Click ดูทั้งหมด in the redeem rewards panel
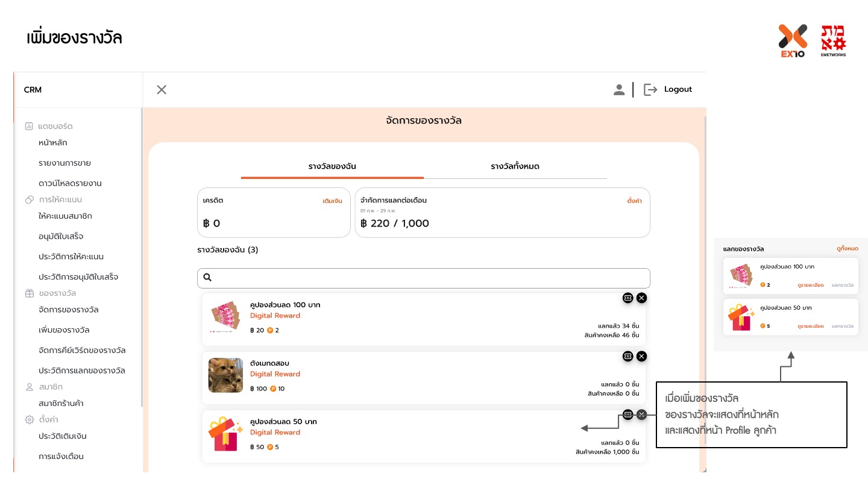 coord(847,248)
